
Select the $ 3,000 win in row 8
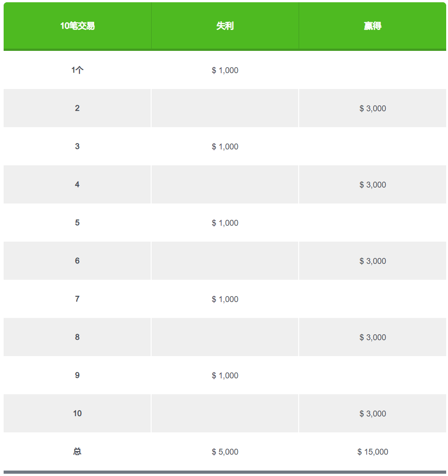[373, 337]
